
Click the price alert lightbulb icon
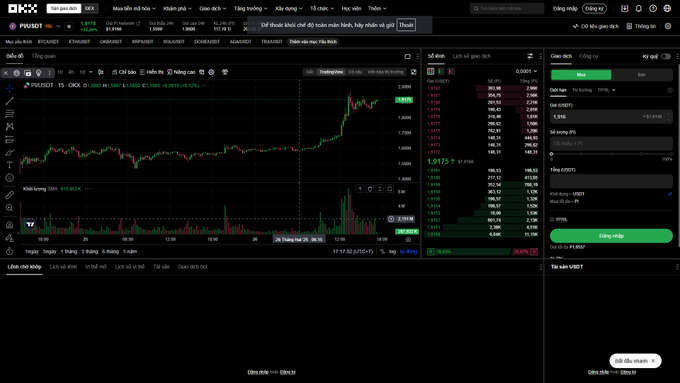click(39, 73)
